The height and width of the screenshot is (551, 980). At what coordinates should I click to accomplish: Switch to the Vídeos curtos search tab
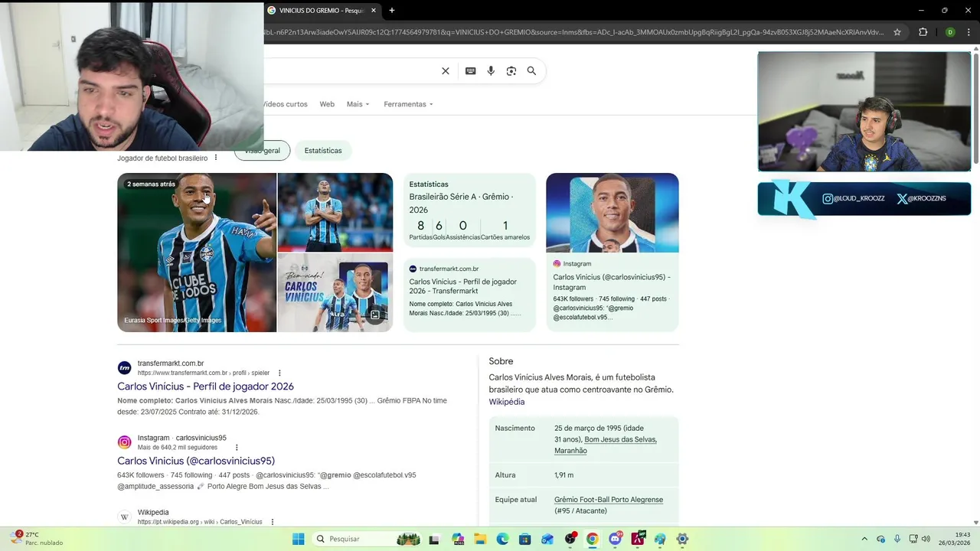coord(286,104)
